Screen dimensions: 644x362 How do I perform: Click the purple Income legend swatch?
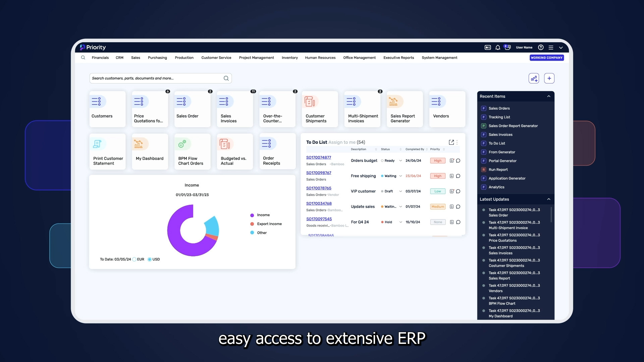point(252,215)
